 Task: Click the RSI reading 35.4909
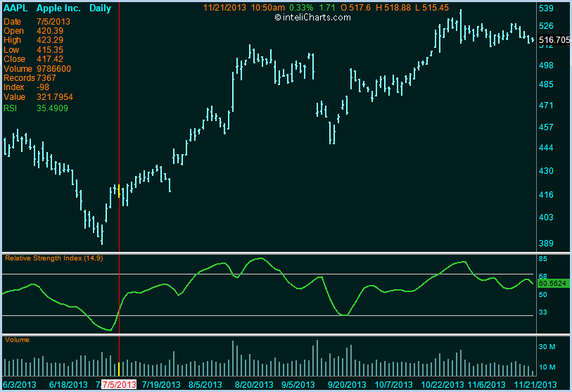pos(52,108)
